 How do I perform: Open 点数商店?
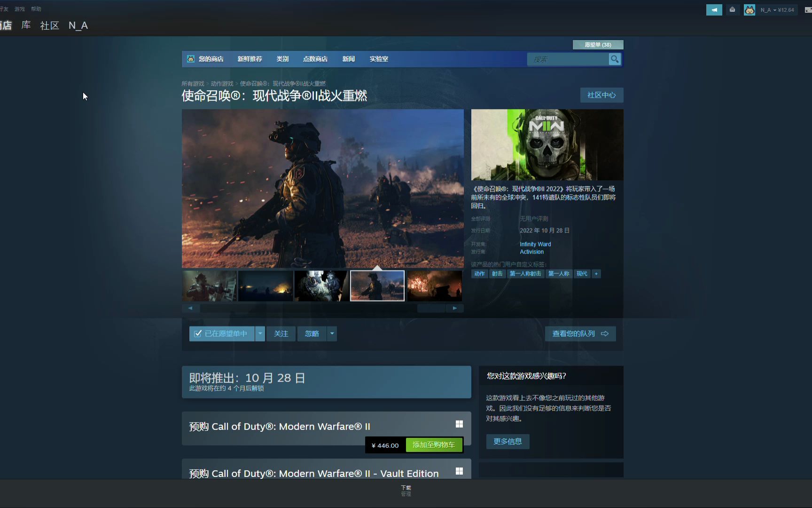coord(315,59)
